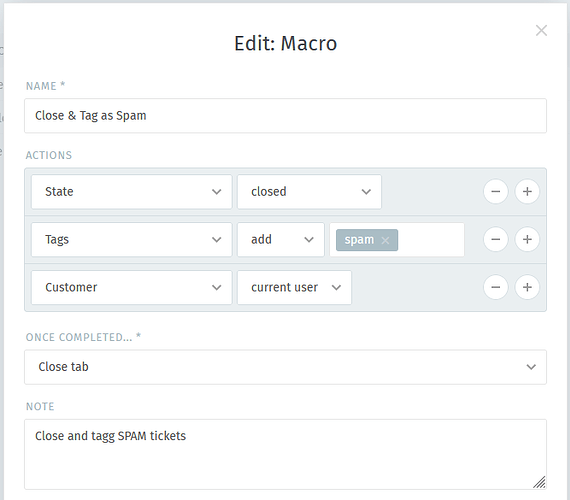Add a row after State action
Image resolution: width=570 pixels, height=500 pixels.
pyautogui.click(x=527, y=192)
